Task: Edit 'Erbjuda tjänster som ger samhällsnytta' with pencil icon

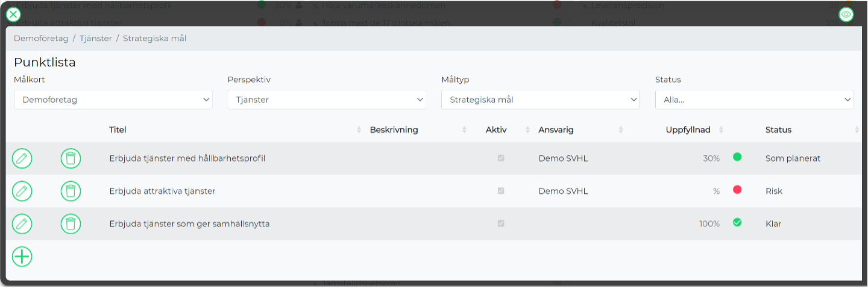Action: [x=22, y=223]
